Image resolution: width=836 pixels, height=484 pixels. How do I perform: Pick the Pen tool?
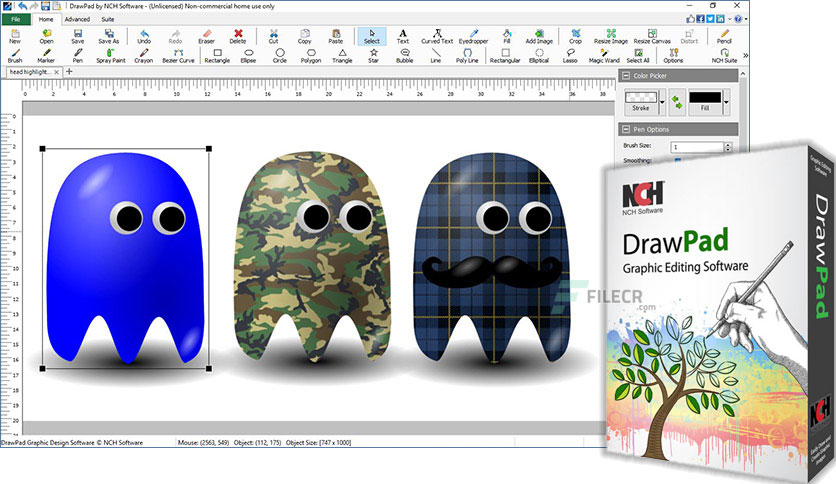78,56
